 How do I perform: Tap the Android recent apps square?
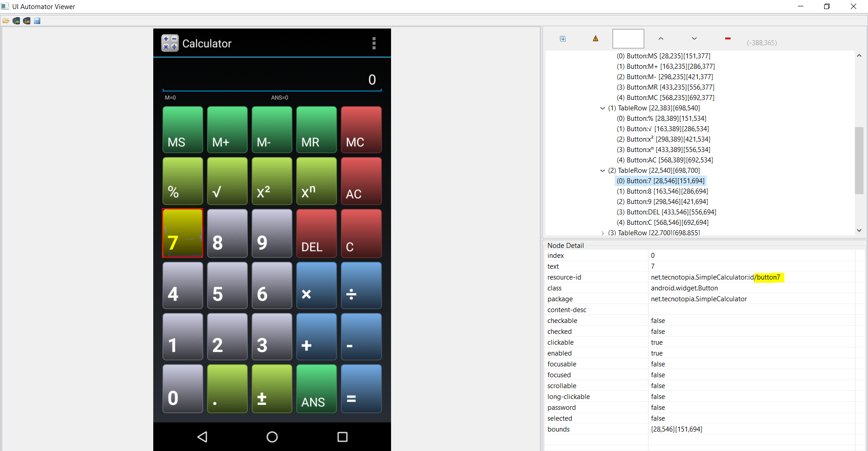click(x=343, y=437)
